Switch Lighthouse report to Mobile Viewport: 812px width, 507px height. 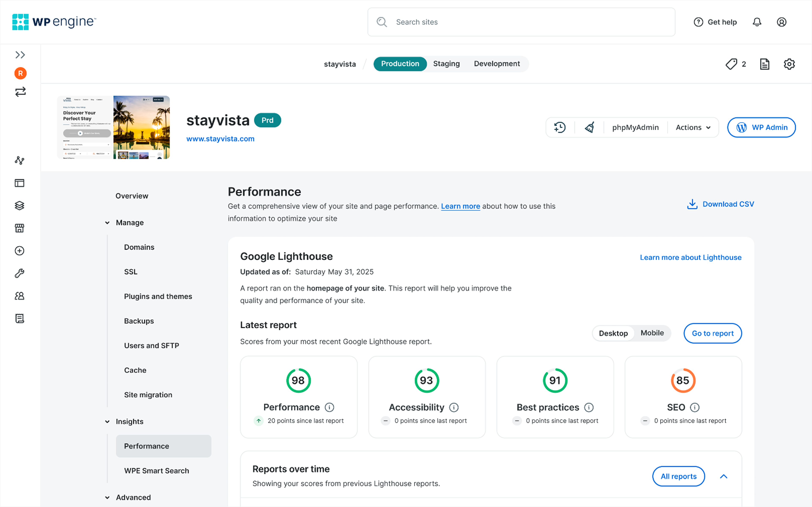coord(652,333)
